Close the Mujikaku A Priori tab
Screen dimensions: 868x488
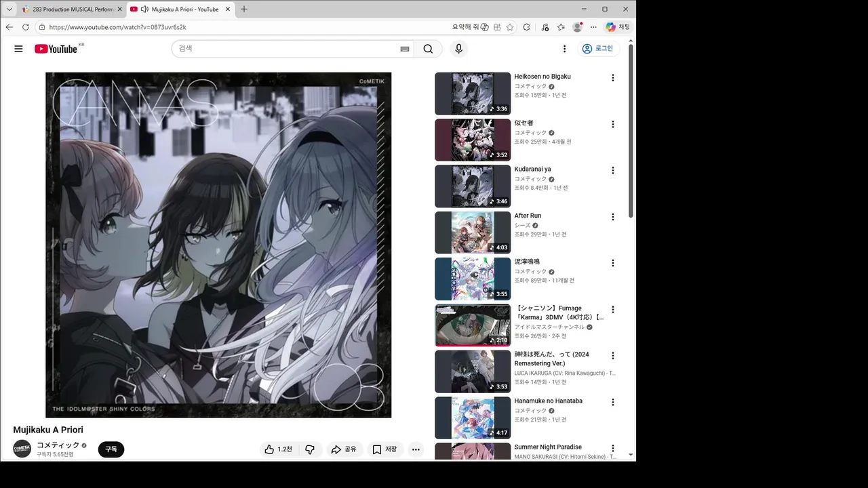click(228, 9)
